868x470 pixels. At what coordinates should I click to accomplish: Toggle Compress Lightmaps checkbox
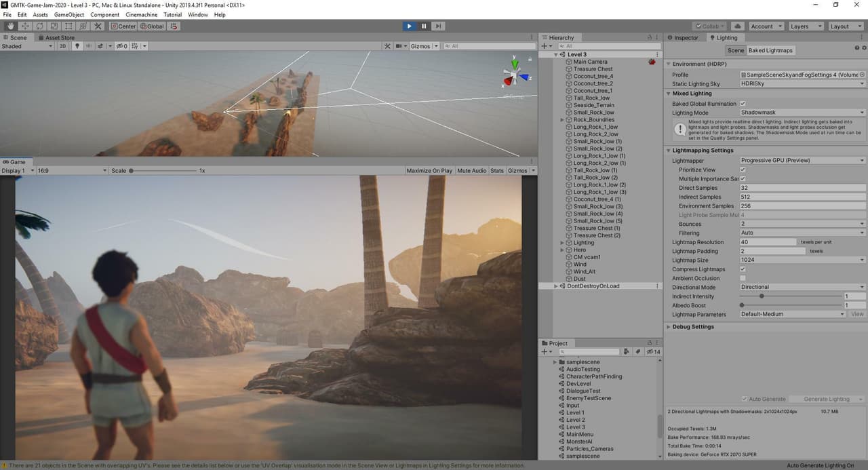click(x=743, y=269)
